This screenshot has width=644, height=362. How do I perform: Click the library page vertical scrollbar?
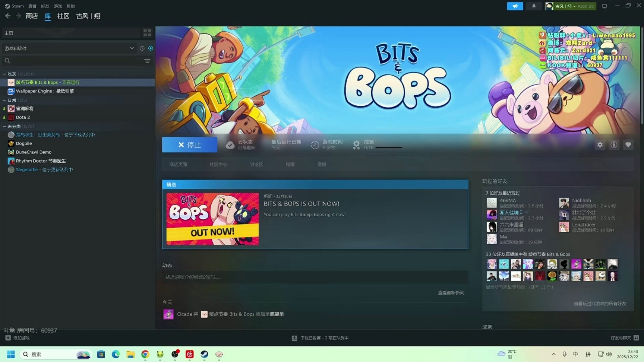pos(642,76)
